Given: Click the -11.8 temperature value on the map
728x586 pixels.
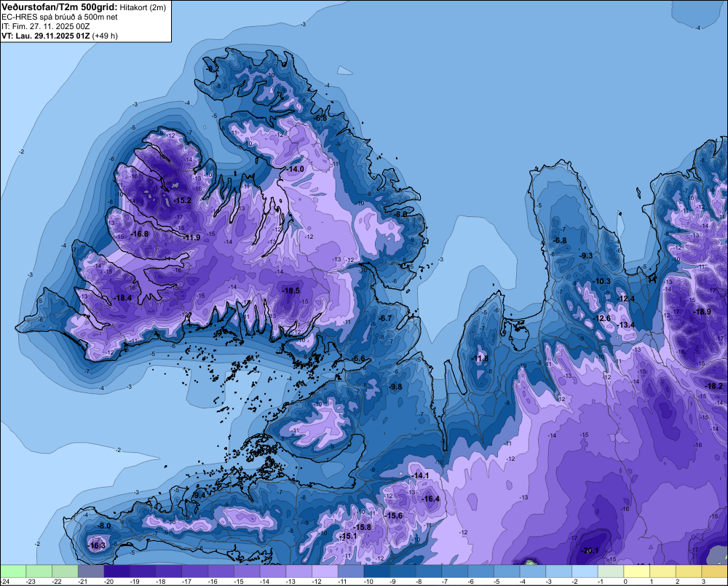Looking at the screenshot, I should tap(480, 358).
